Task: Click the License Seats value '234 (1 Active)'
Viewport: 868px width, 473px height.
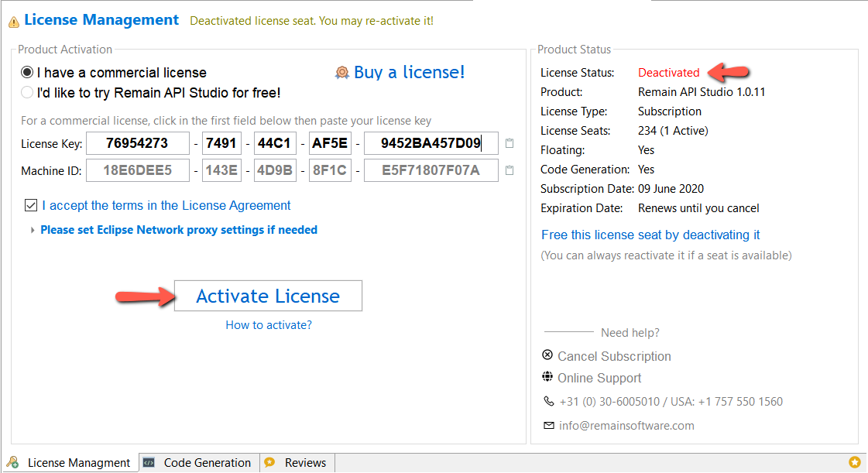Action: coord(673,131)
